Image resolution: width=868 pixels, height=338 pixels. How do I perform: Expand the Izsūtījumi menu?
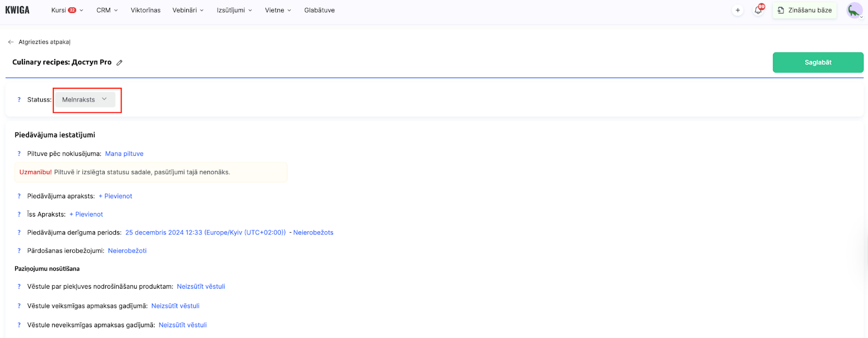click(234, 10)
